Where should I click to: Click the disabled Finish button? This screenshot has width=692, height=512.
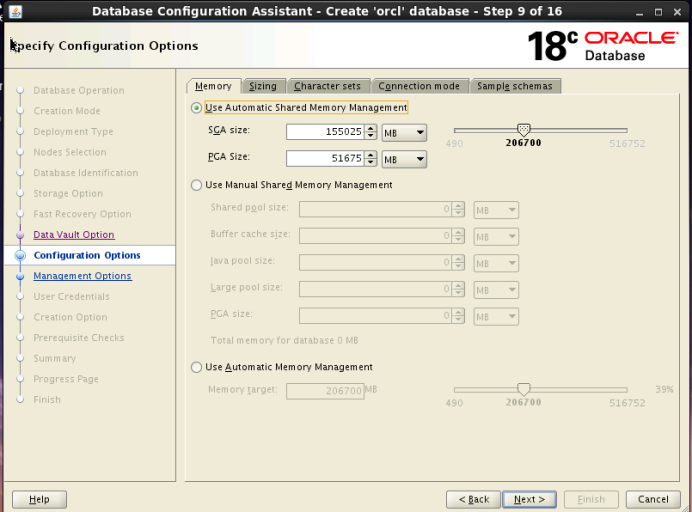pos(591,499)
